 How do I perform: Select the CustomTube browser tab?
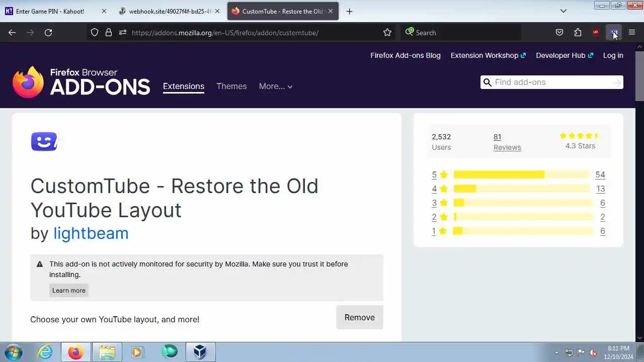pos(283,11)
